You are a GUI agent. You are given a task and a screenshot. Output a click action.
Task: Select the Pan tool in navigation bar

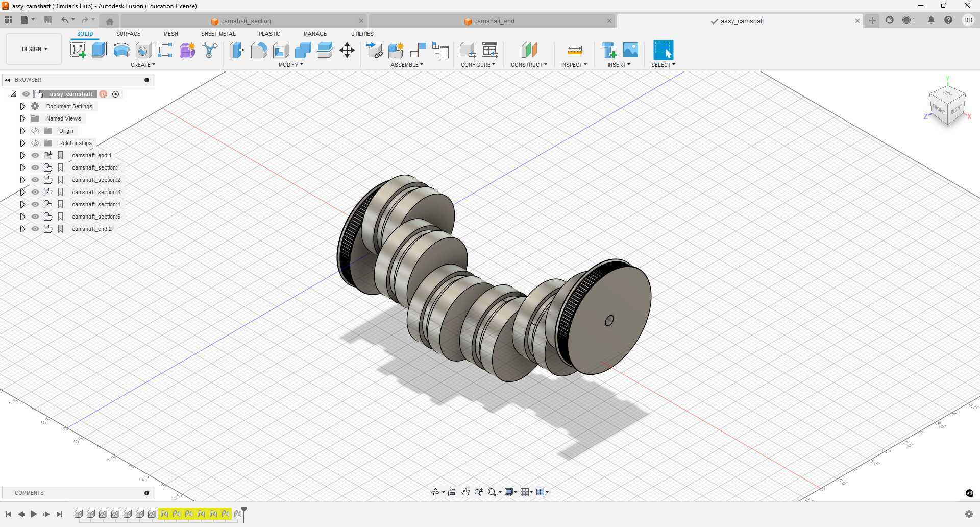(x=465, y=492)
